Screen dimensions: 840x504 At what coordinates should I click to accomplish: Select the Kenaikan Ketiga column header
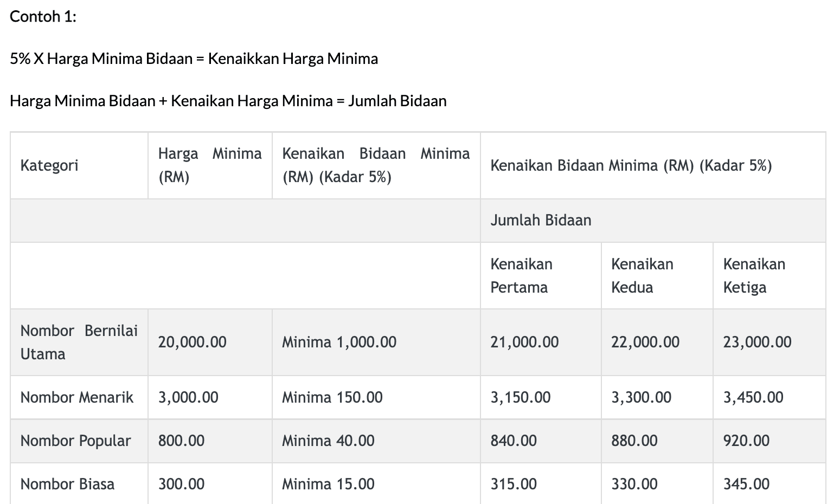click(769, 275)
